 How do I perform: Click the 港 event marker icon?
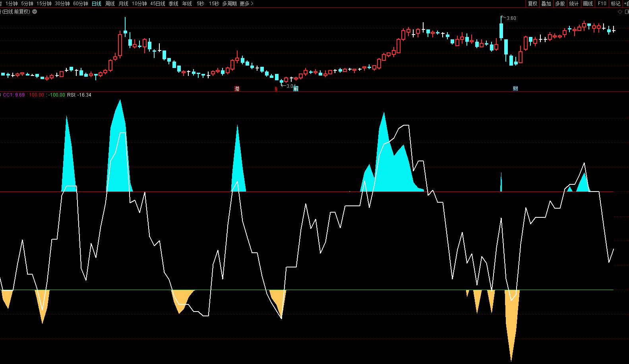[237, 89]
